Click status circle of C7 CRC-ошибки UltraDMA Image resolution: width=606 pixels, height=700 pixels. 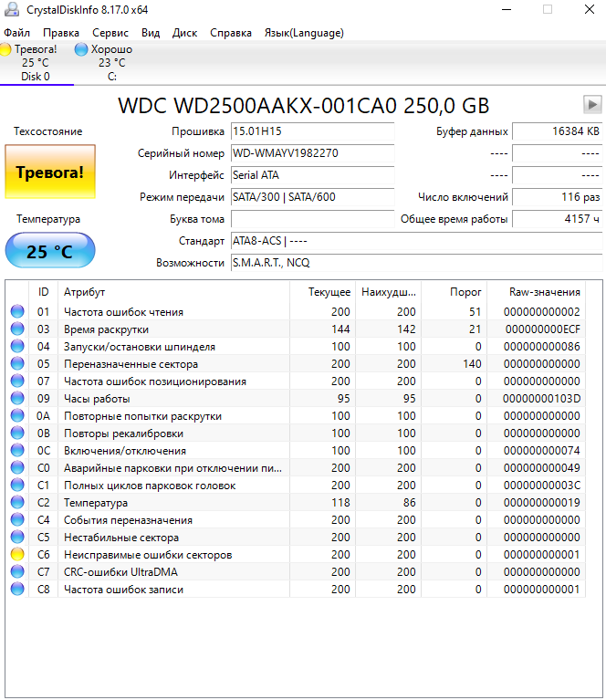[x=17, y=571]
